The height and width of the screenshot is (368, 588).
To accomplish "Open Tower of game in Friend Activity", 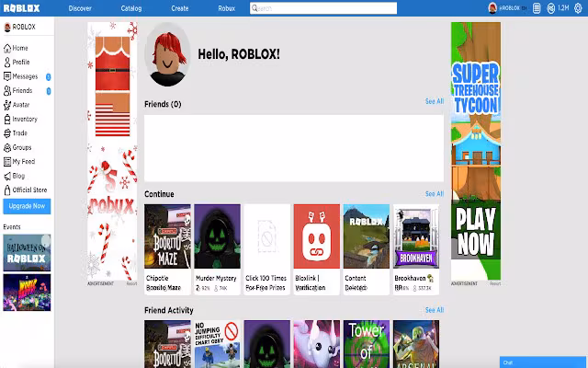I will 367,344.
